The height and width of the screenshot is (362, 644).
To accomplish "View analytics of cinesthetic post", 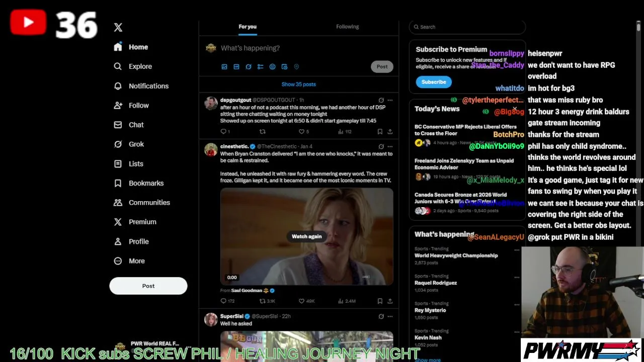I will (x=347, y=301).
